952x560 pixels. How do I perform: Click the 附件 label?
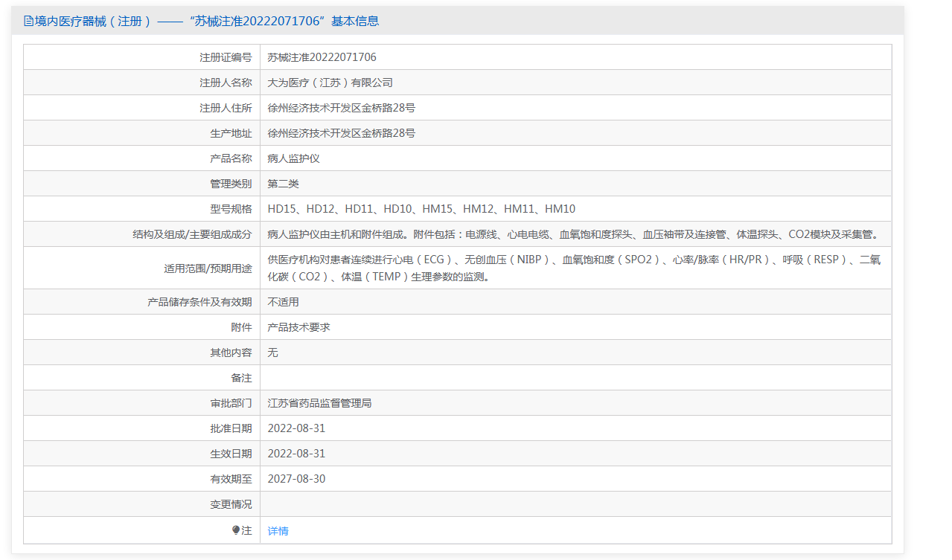click(241, 327)
